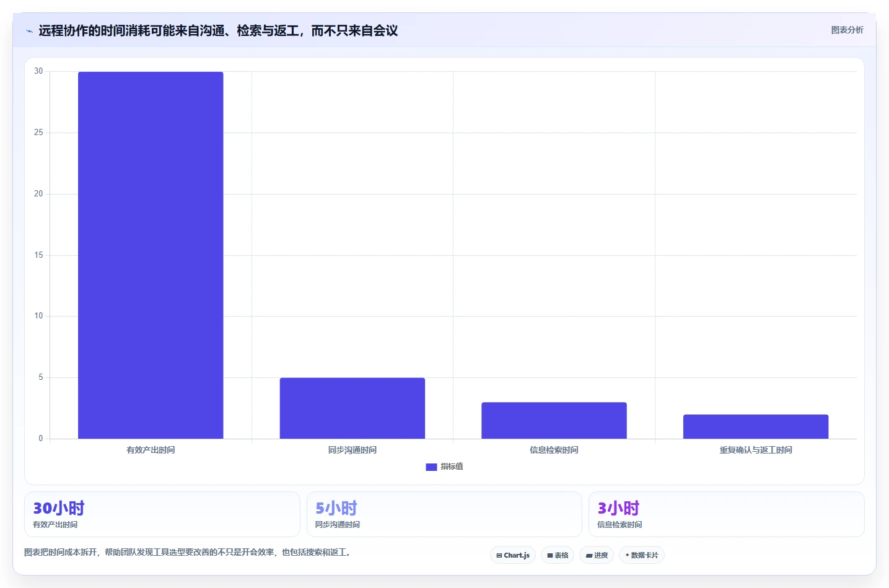Click the 重复确认与返工时间 bar
The image size is (889, 588).
point(756,427)
